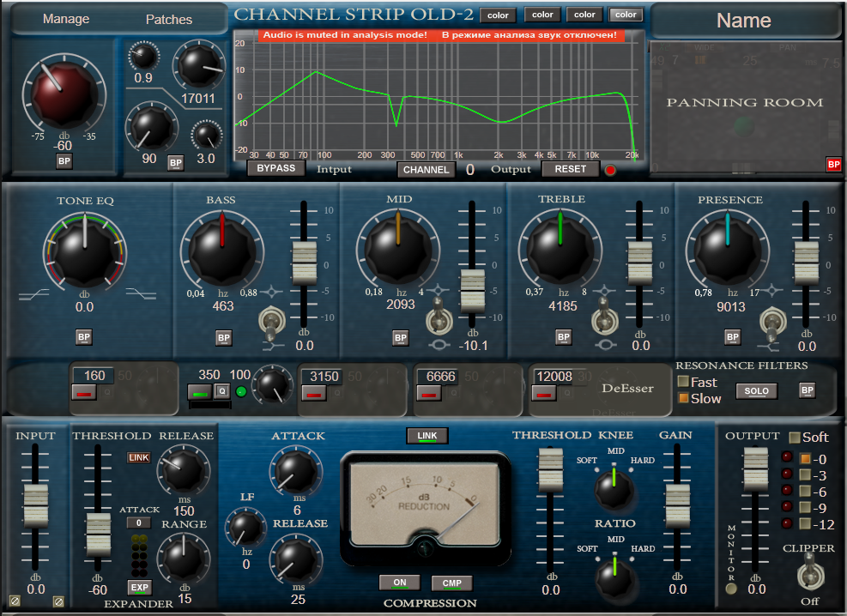Enable the 12008 Hz DeEsser filter
Image resolution: width=847 pixels, height=616 pixels.
pyautogui.click(x=543, y=394)
